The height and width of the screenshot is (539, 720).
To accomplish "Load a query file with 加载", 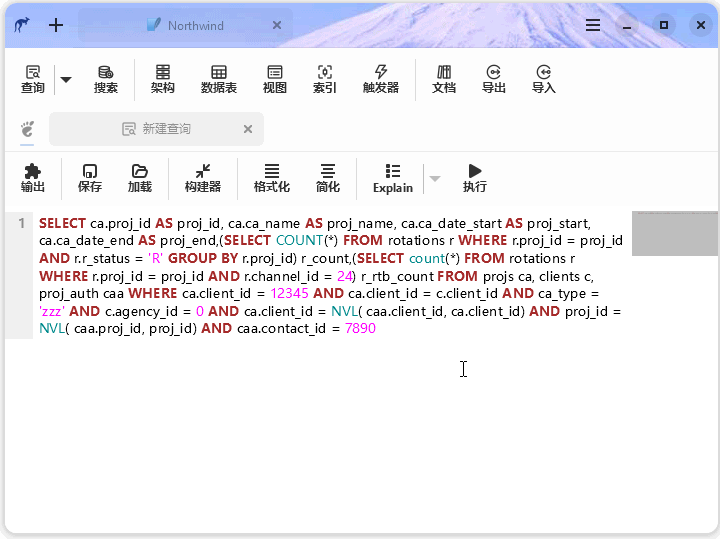I will click(x=140, y=178).
